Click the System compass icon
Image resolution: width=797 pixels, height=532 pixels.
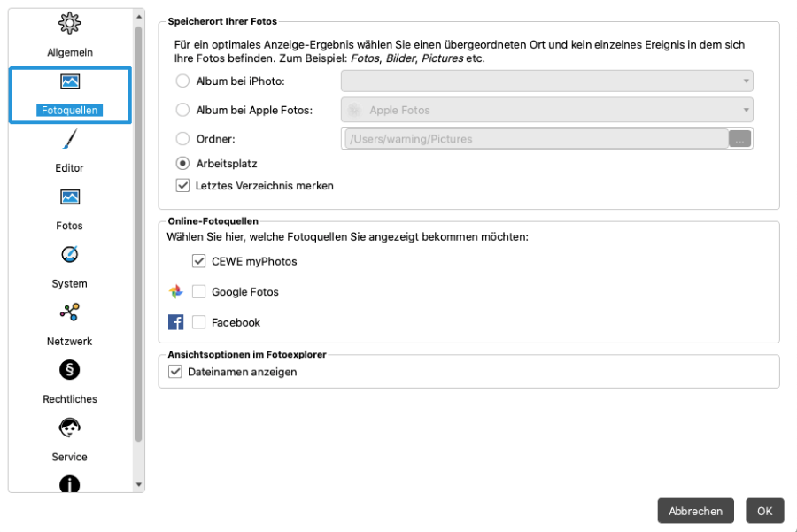coord(69,254)
